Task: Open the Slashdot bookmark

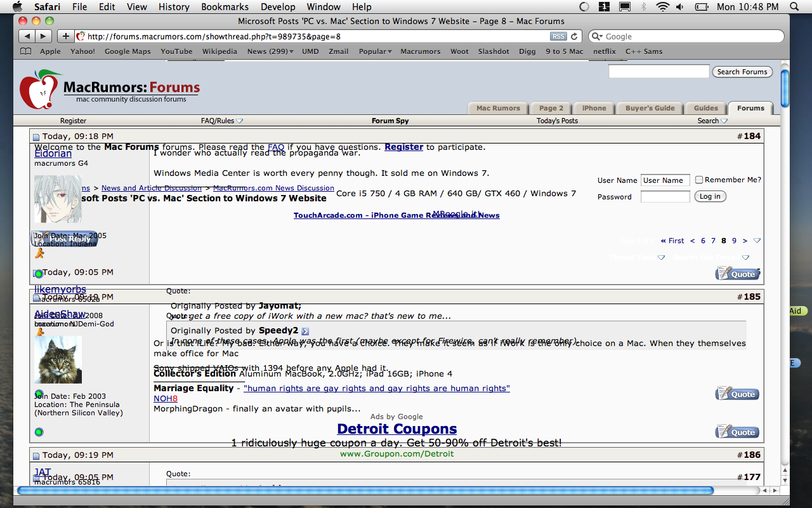Action: [x=494, y=51]
